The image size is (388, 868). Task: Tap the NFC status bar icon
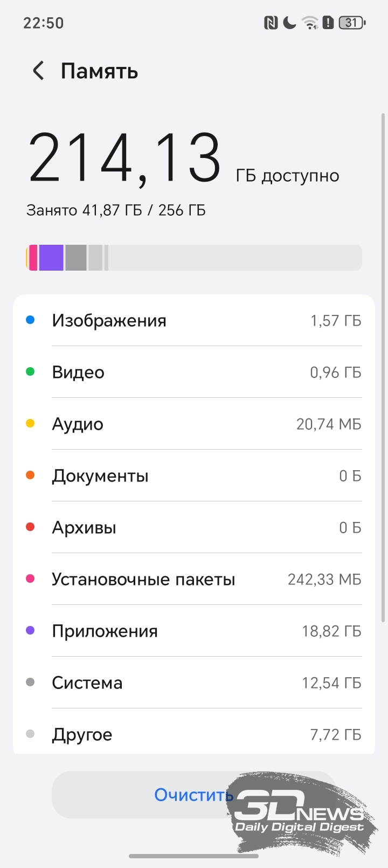(x=271, y=23)
